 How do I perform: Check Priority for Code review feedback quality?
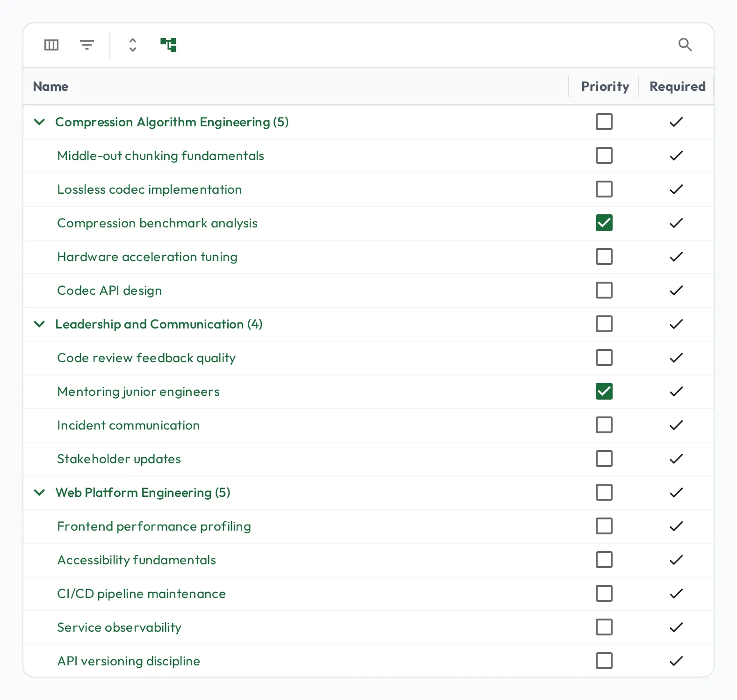(x=604, y=358)
